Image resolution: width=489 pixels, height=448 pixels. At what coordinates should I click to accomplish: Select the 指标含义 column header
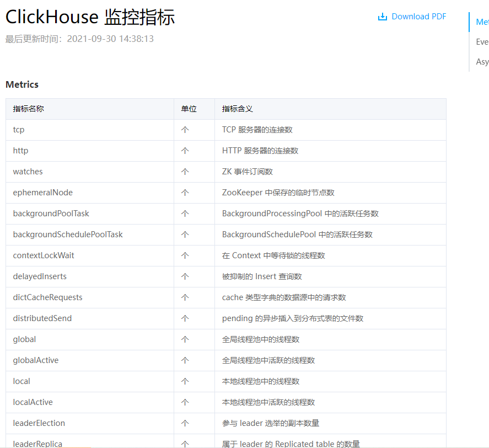click(235, 109)
